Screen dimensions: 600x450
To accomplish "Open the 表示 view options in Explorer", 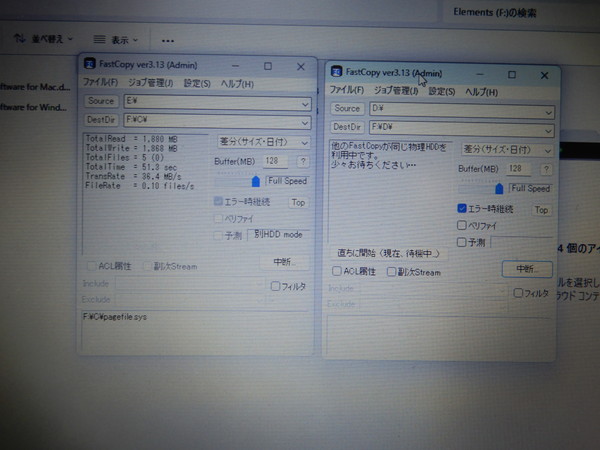I will coord(121,39).
